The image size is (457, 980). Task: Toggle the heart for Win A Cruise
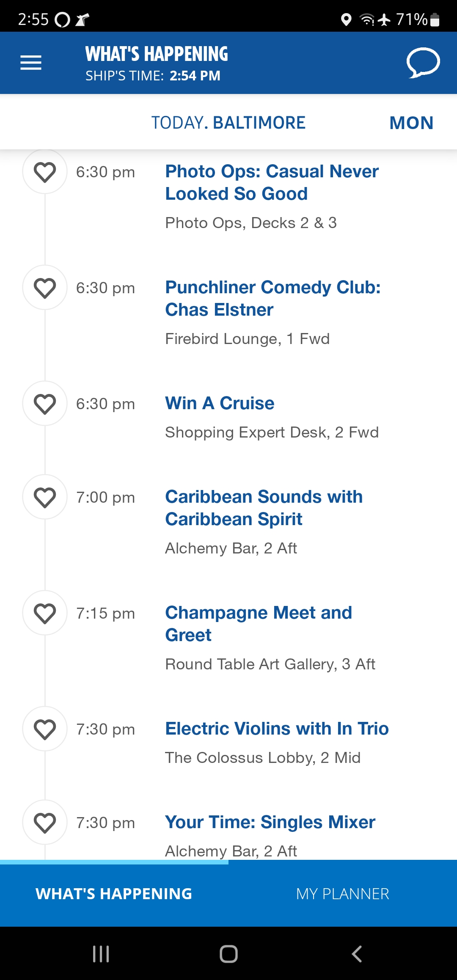pyautogui.click(x=45, y=404)
